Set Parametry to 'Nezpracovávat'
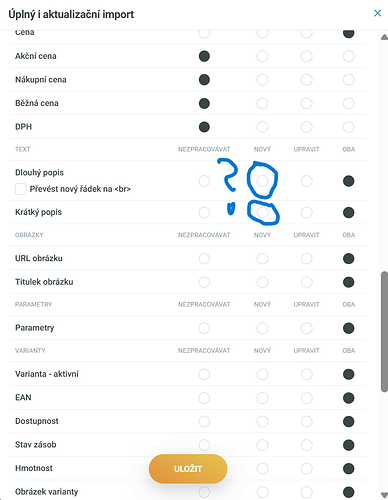 (204, 328)
